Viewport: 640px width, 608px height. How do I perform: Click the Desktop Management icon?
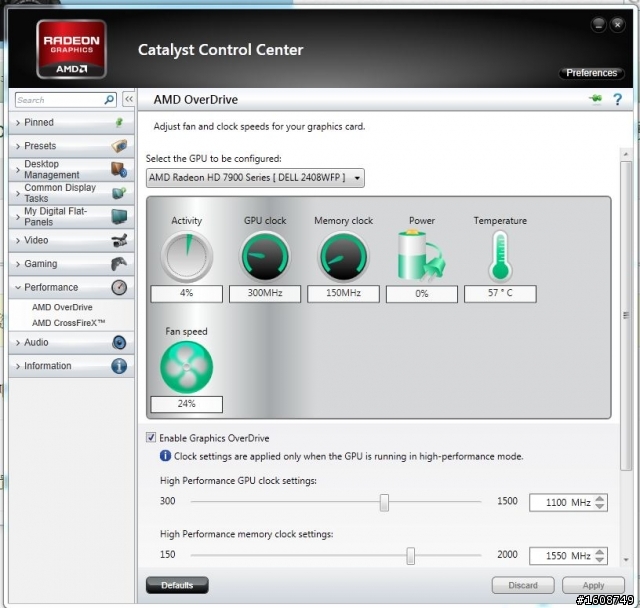[x=119, y=169]
